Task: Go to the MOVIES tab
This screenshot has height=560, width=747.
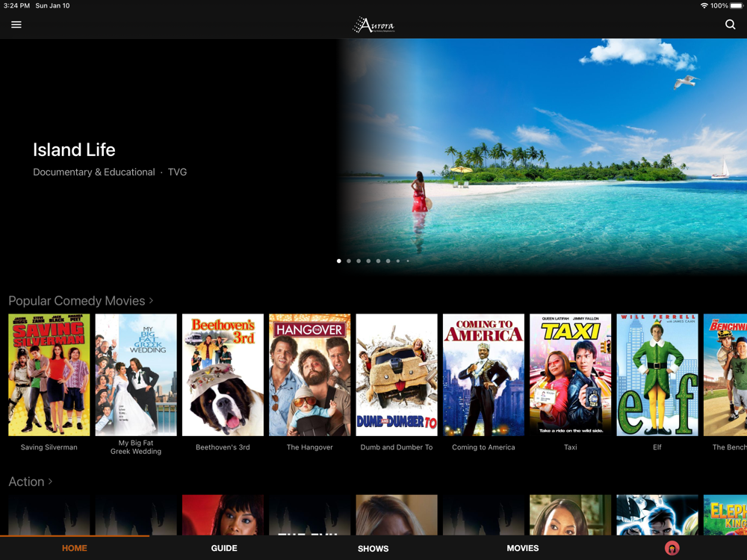Action: pyautogui.click(x=523, y=548)
